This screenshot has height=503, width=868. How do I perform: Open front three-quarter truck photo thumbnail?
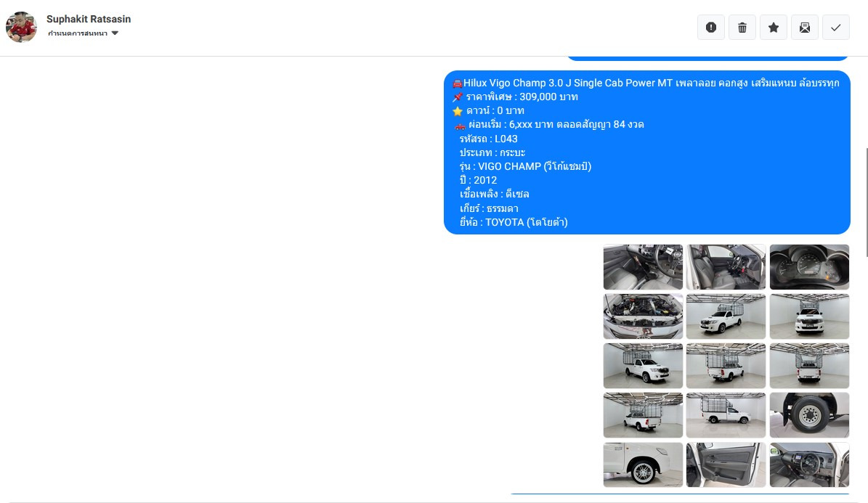(x=726, y=316)
